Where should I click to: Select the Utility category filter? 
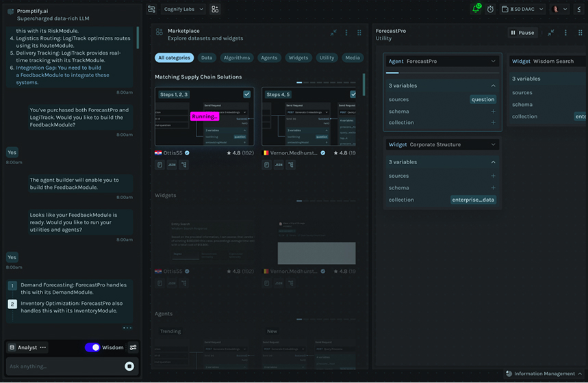tap(327, 57)
